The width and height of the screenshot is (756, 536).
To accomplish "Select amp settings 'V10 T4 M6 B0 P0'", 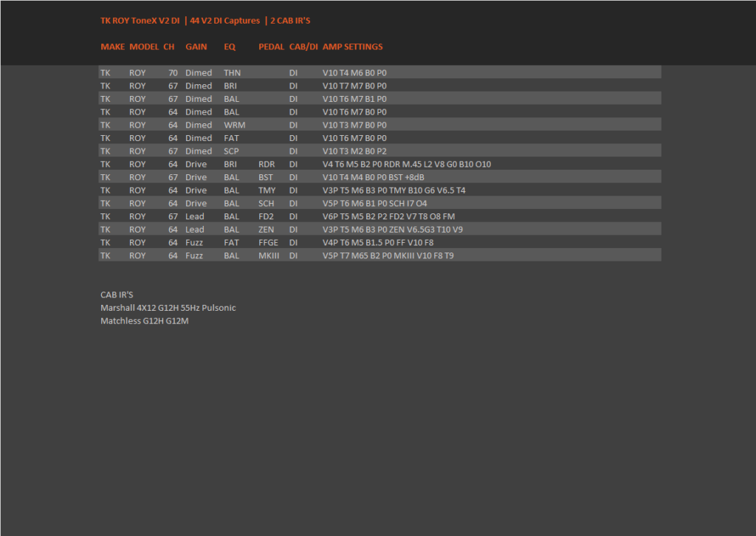I will (x=354, y=73).
